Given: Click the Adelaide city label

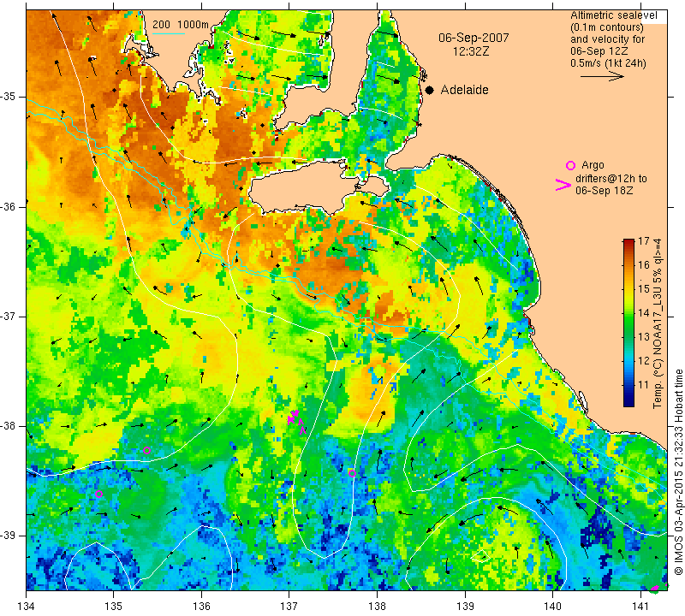Looking at the screenshot, I should point(464,90).
